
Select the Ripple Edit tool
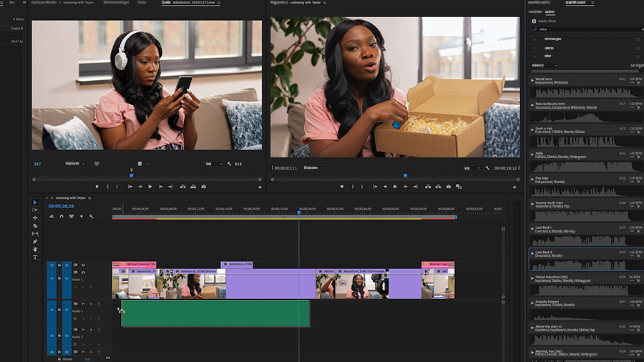[x=35, y=218]
